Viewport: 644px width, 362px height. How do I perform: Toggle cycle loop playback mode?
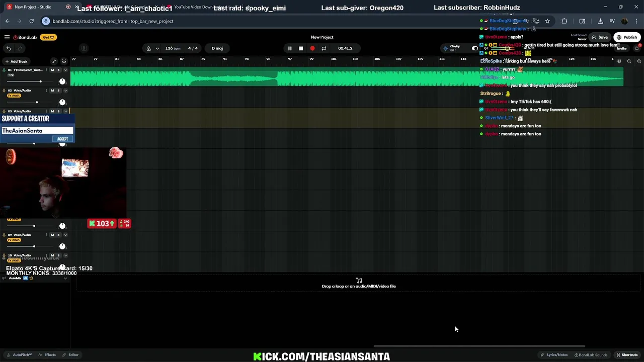[x=324, y=48]
